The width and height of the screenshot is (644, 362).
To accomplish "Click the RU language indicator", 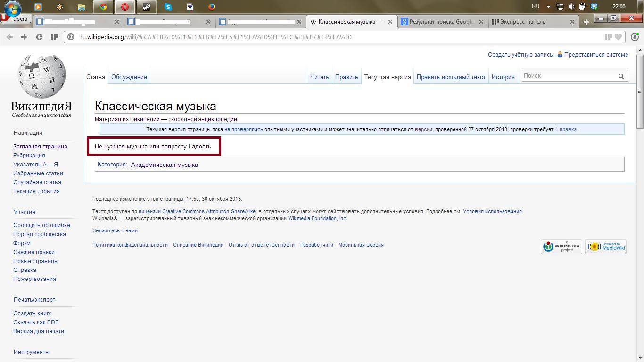I will (x=536, y=6).
